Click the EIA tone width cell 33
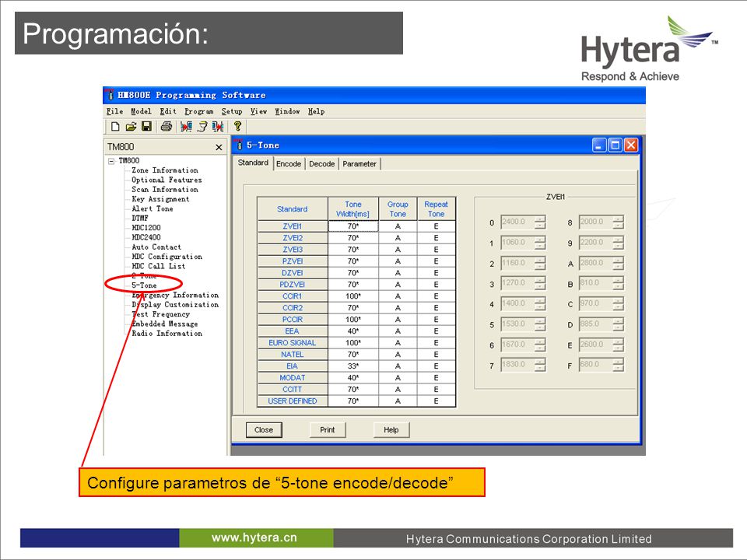Screen dimensions: 747x560 pyautogui.click(x=353, y=366)
